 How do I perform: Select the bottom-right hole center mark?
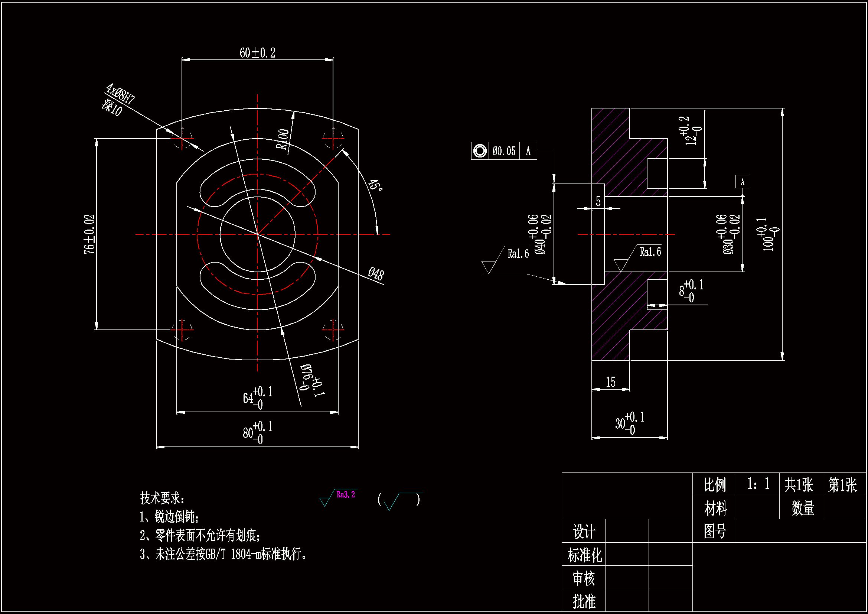click(333, 330)
